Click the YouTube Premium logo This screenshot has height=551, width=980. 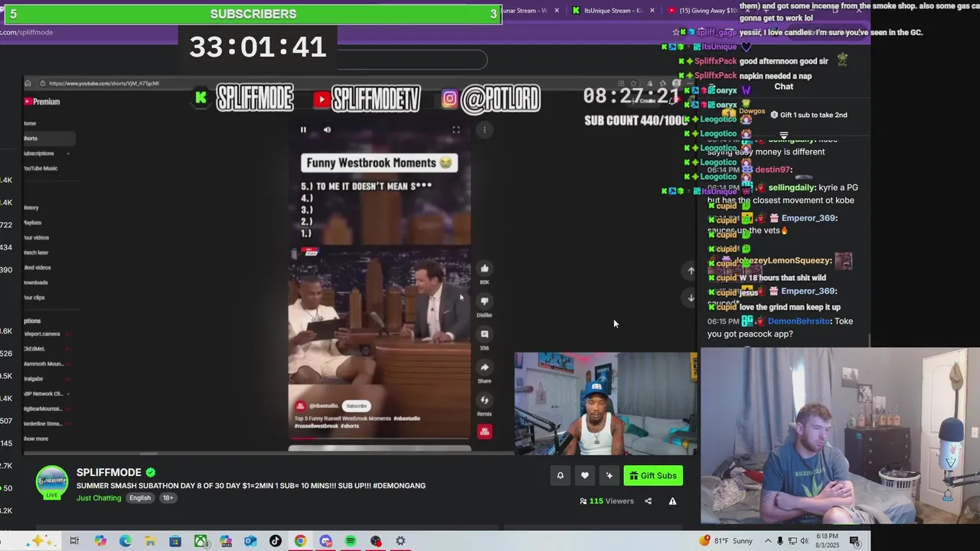[42, 101]
